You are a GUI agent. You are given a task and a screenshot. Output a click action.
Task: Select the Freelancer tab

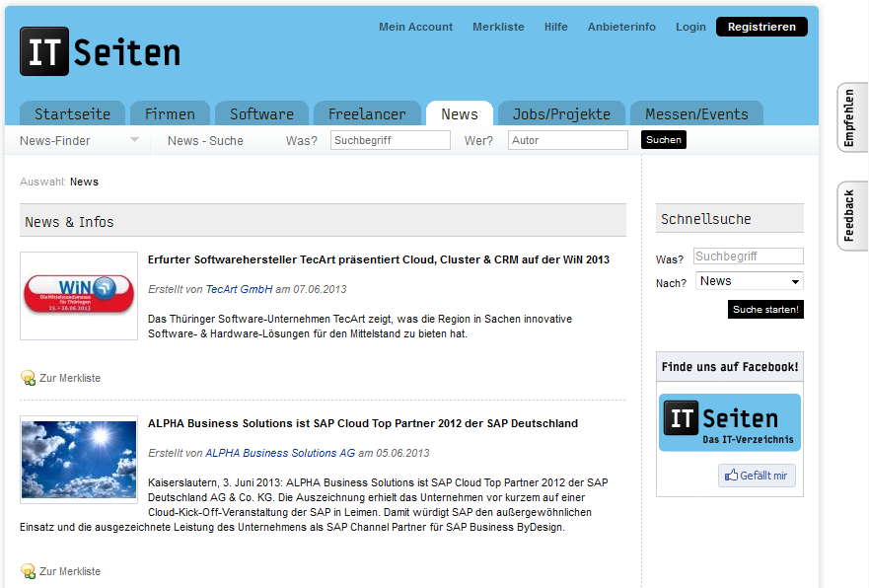[x=367, y=113]
